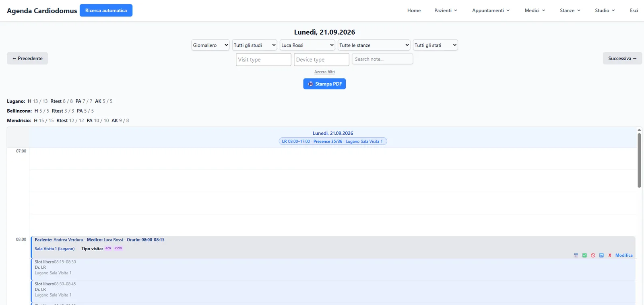The image size is (644, 305).
Task: Click Ricerca automatica button
Action: (106, 10)
